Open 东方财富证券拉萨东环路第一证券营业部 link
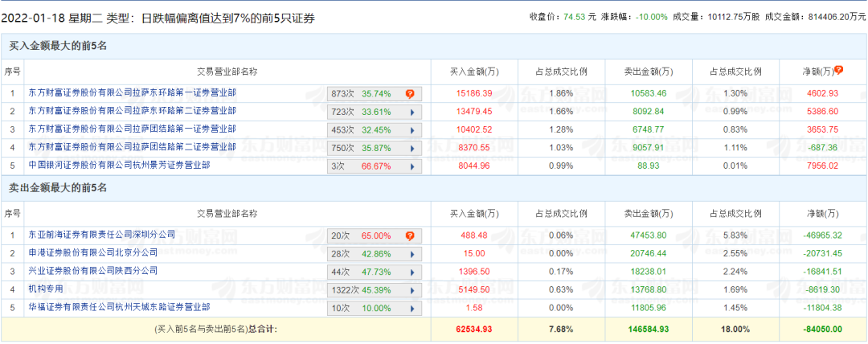The height and width of the screenshot is (344, 868). click(x=132, y=93)
